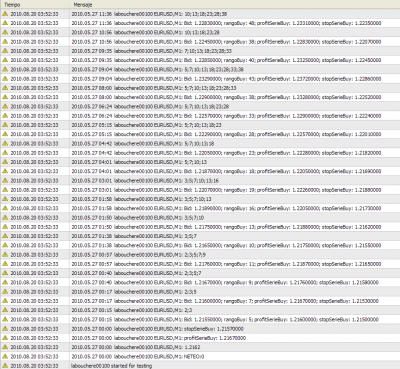Select the 08:00 series message '5;7;10;13;18;23;28;33'

tap(154, 88)
